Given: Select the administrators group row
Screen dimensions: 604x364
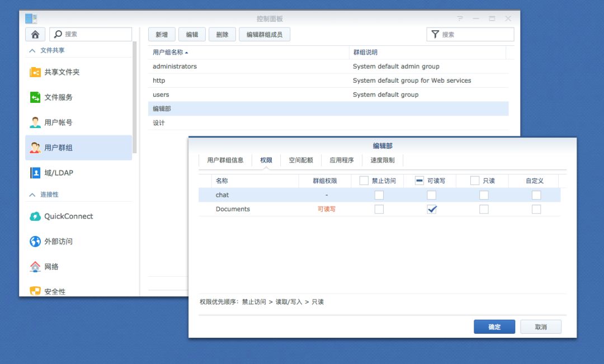Looking at the screenshot, I should [328, 66].
